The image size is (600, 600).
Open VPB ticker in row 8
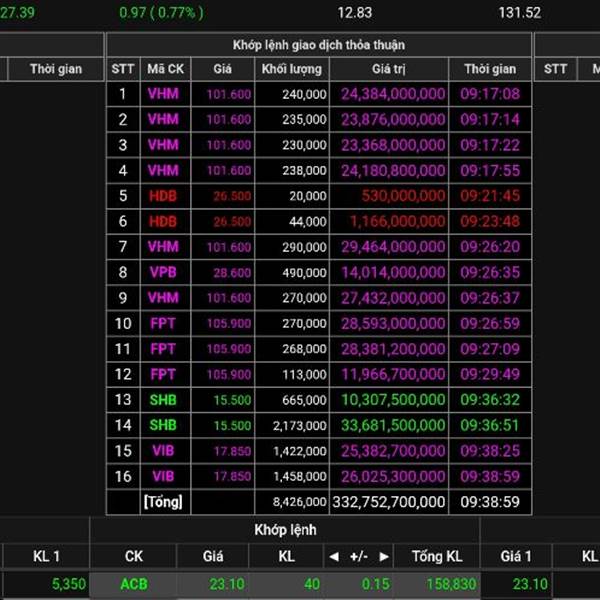pyautogui.click(x=163, y=272)
